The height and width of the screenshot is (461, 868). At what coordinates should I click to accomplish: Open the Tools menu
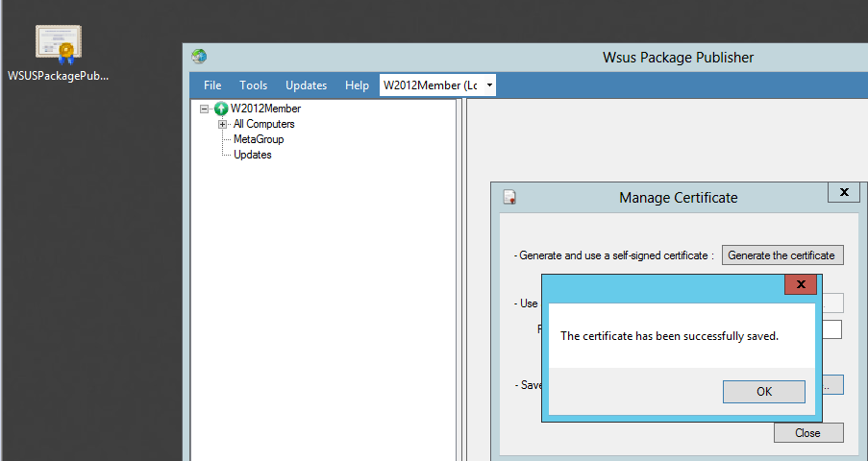click(253, 85)
